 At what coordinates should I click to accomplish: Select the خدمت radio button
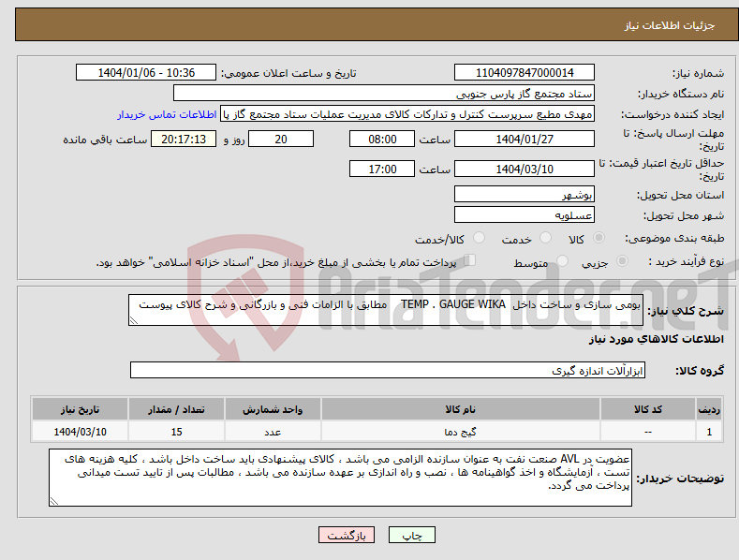(x=545, y=238)
